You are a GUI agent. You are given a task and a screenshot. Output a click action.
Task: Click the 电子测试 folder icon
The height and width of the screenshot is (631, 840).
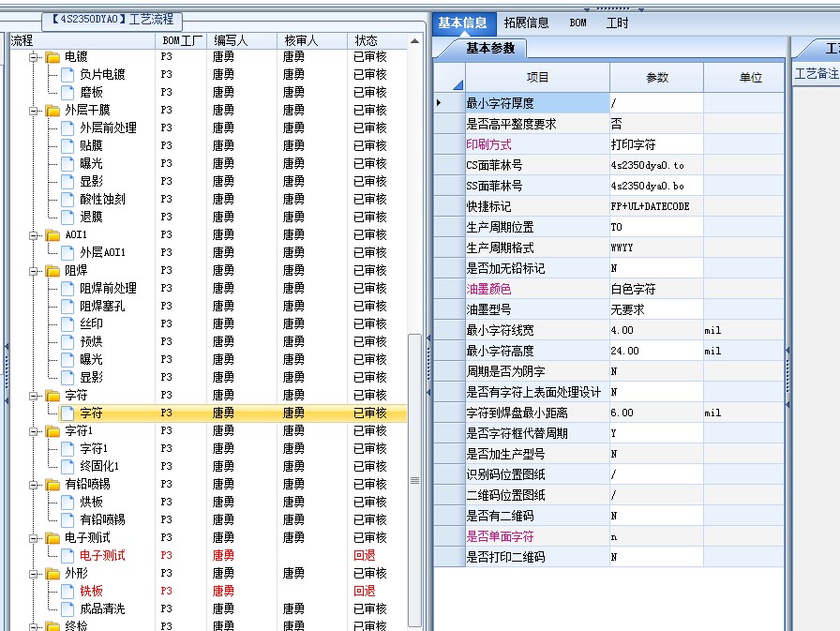tap(52, 538)
